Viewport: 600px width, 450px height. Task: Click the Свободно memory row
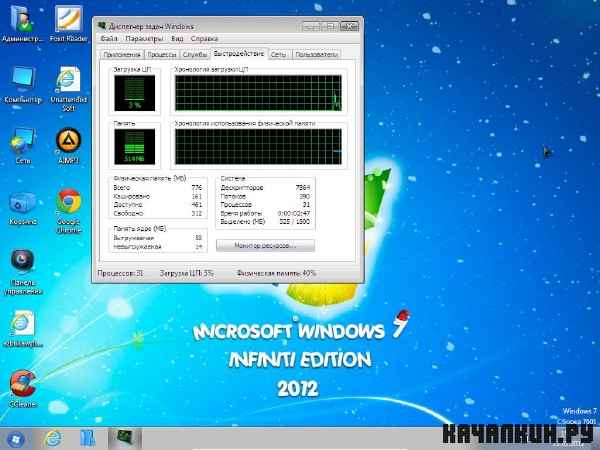pos(158,214)
